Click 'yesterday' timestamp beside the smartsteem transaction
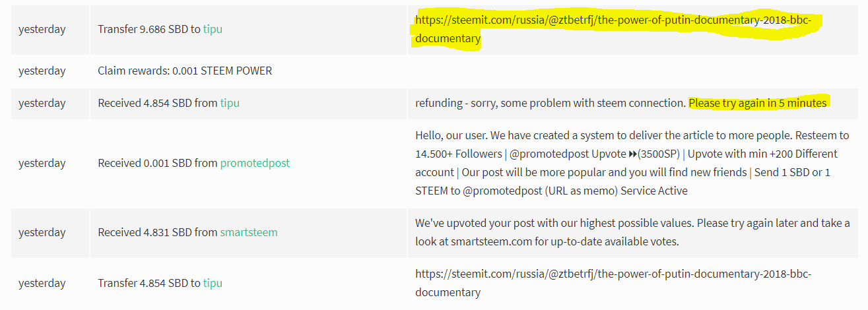 (42, 232)
